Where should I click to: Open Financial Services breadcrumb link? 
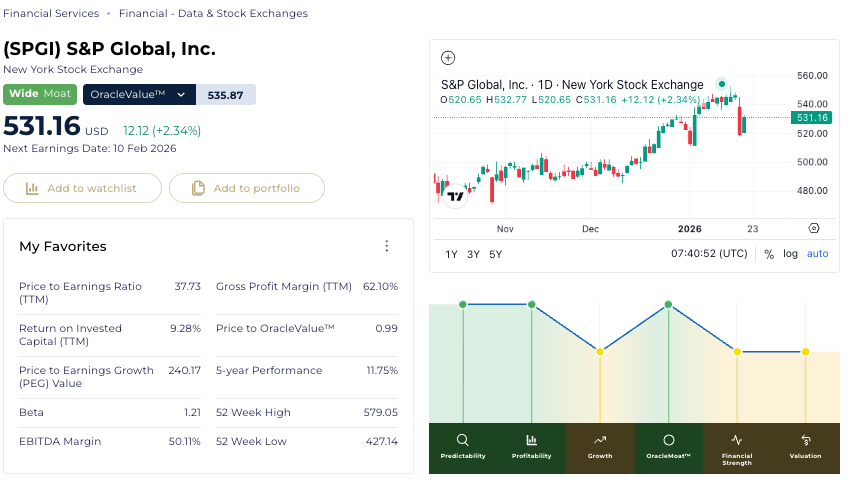51,14
